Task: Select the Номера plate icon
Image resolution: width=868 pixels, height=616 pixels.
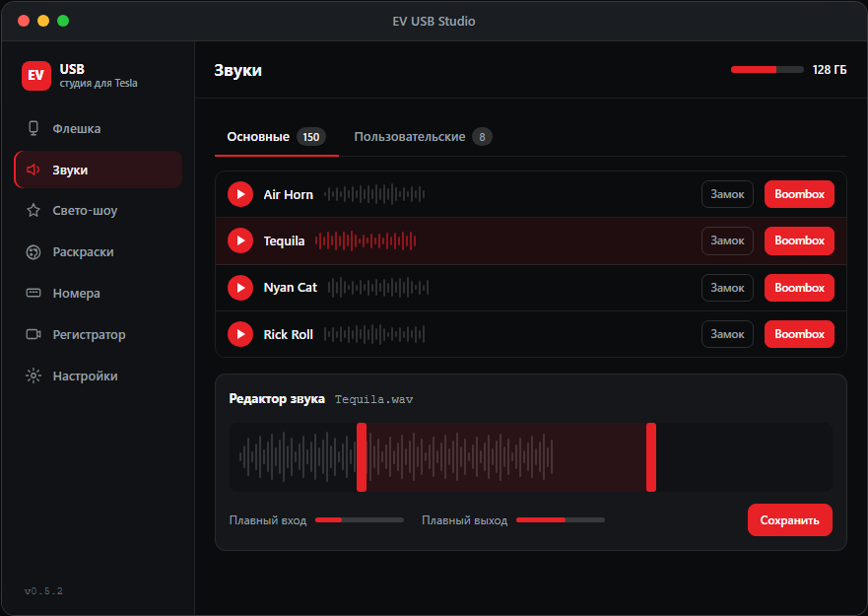Action: [33, 293]
